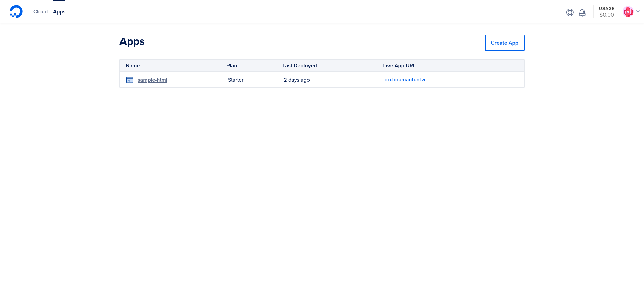Click the "2 days ago" deployment time
Viewport: 644px width, 307px height.
click(x=296, y=80)
